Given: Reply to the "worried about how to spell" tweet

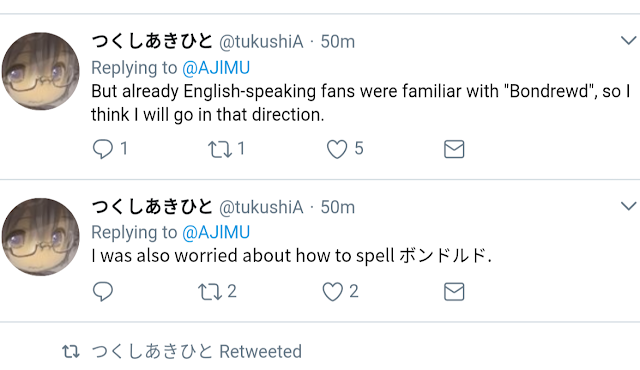Looking at the screenshot, I should (102, 292).
